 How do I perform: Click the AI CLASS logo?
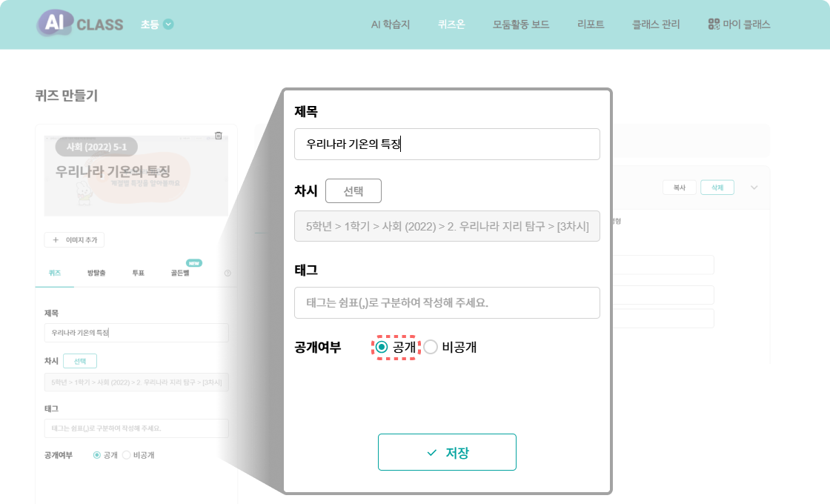click(79, 24)
